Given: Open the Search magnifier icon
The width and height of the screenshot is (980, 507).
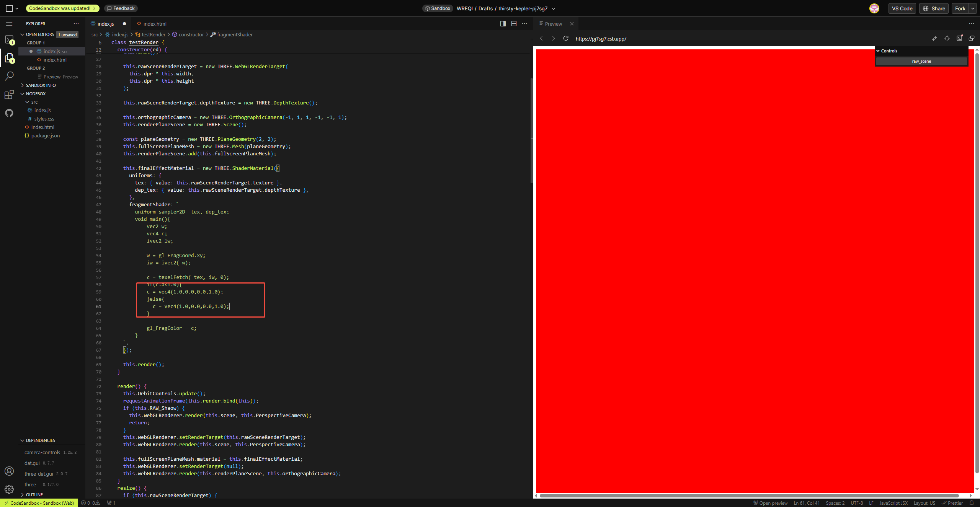Looking at the screenshot, I should click(9, 76).
